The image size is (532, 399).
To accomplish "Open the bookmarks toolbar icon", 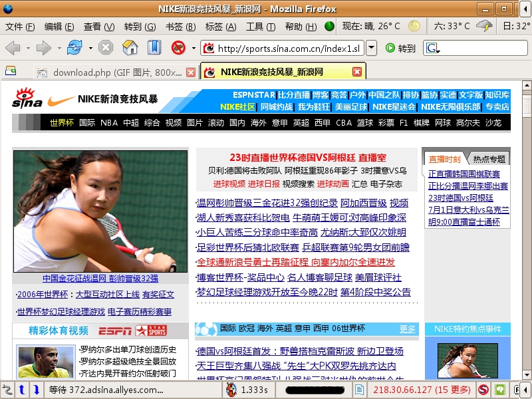I will pyautogui.click(x=154, y=47).
